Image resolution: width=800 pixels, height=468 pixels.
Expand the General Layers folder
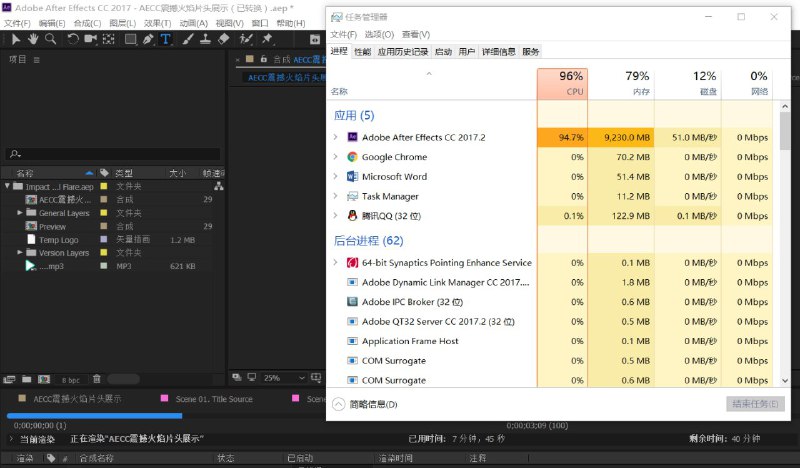[19, 212]
